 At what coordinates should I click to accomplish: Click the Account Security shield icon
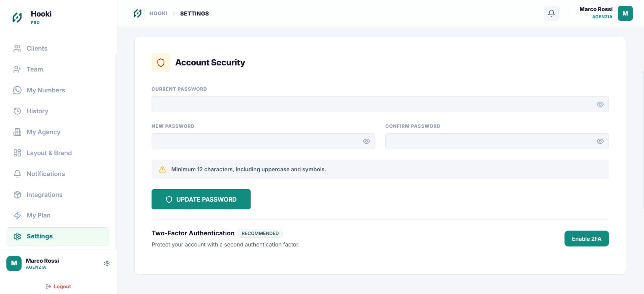click(161, 63)
